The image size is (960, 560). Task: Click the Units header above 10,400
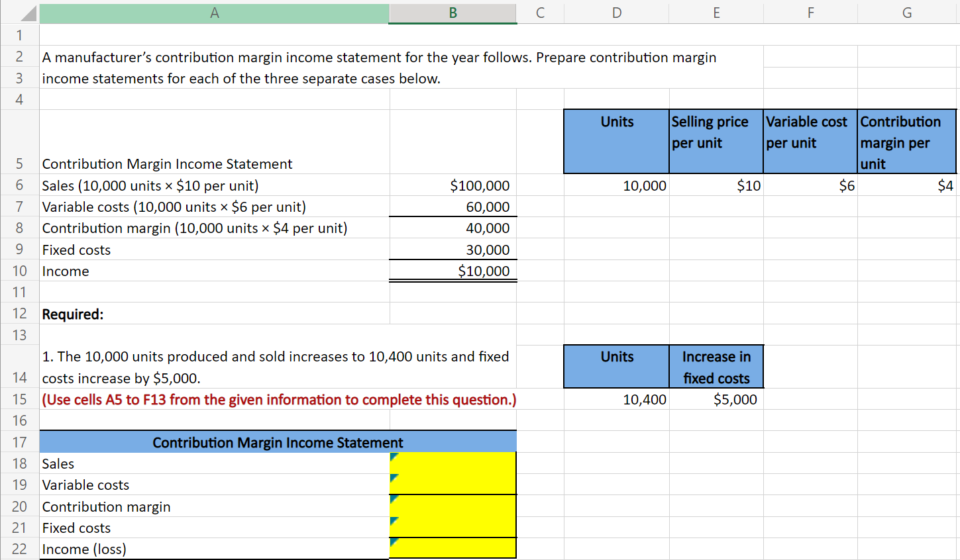(x=617, y=367)
